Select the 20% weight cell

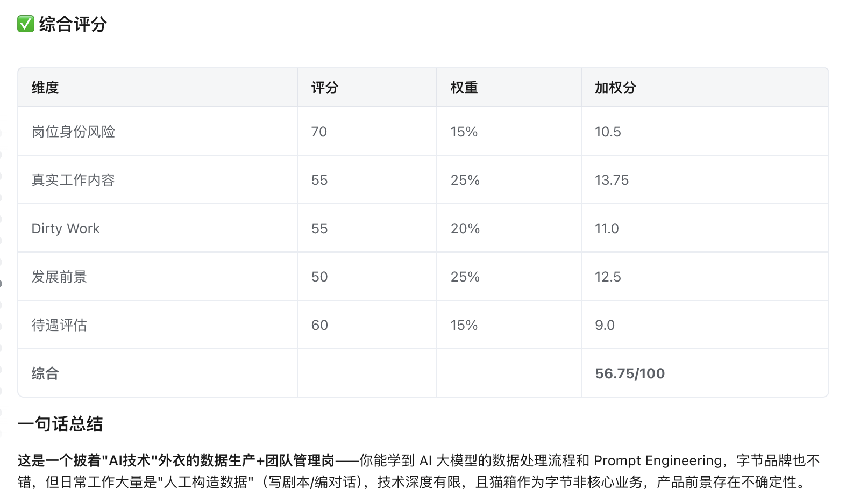465,228
